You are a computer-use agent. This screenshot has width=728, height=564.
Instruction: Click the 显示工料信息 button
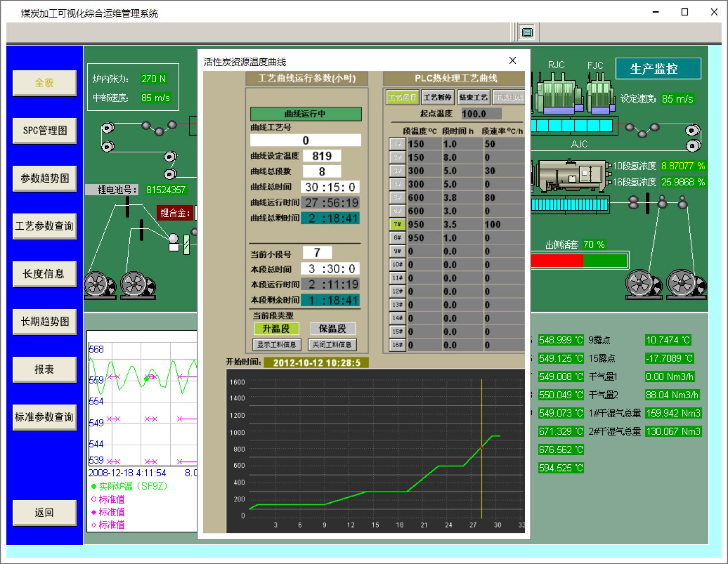276,345
